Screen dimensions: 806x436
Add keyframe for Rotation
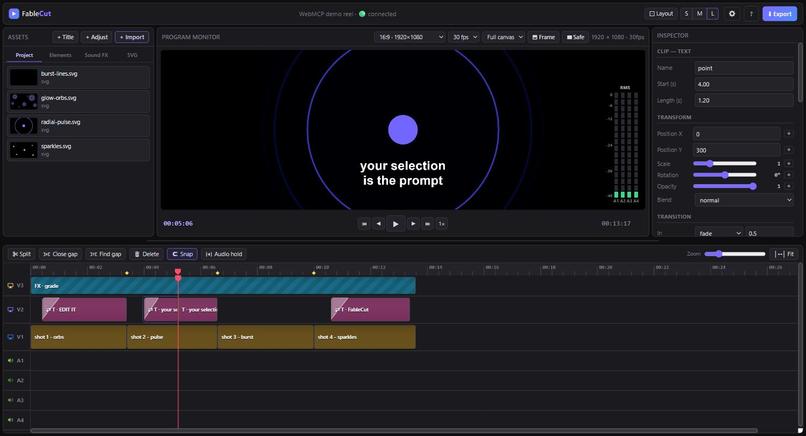[789, 175]
